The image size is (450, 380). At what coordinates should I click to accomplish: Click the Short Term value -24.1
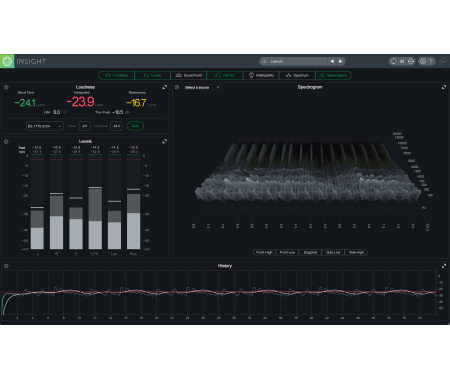click(25, 103)
